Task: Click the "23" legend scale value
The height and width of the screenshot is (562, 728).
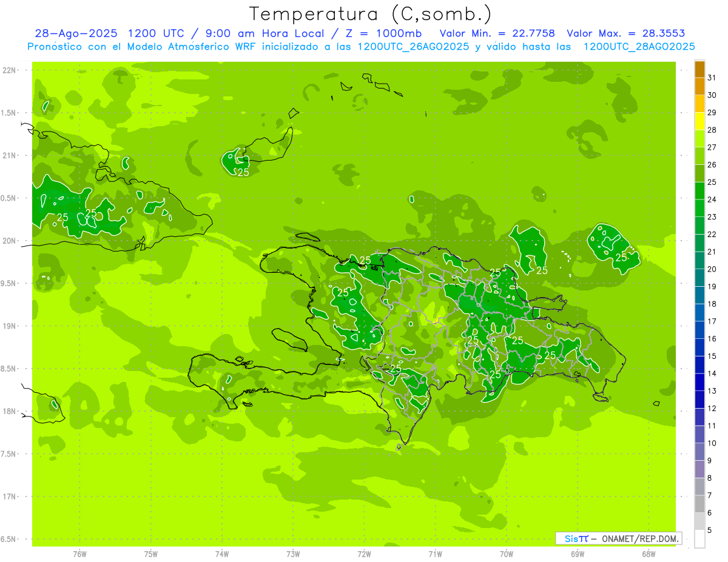Action: click(x=712, y=217)
